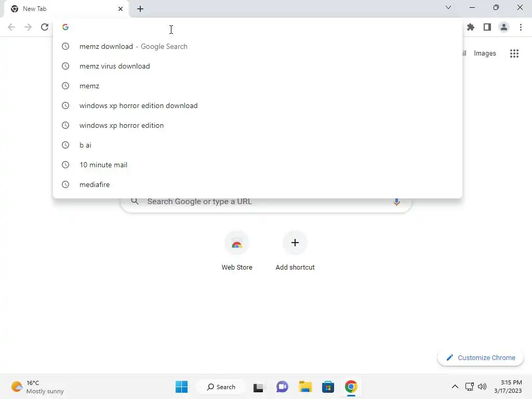
Task: Select the "10 minute mail" suggestion
Action: coord(258,165)
